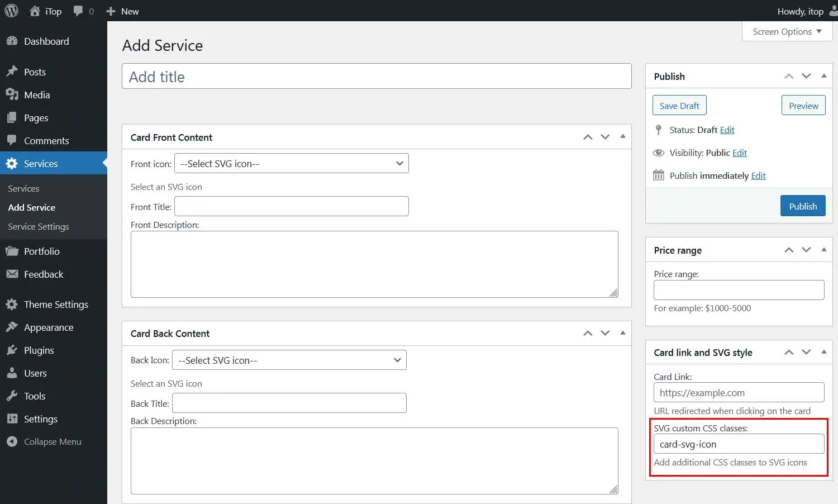Open Service Settings submenu item
Image resolution: width=838 pixels, height=504 pixels.
tap(39, 226)
